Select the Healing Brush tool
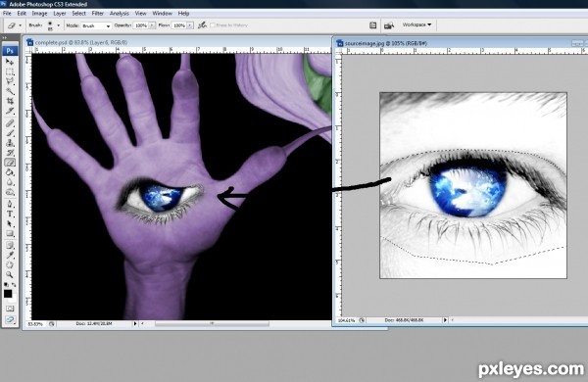588x382 pixels. coord(10,123)
